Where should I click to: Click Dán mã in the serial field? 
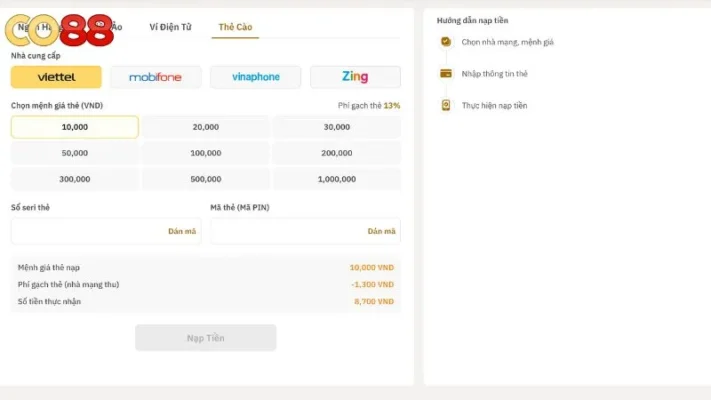coord(182,231)
